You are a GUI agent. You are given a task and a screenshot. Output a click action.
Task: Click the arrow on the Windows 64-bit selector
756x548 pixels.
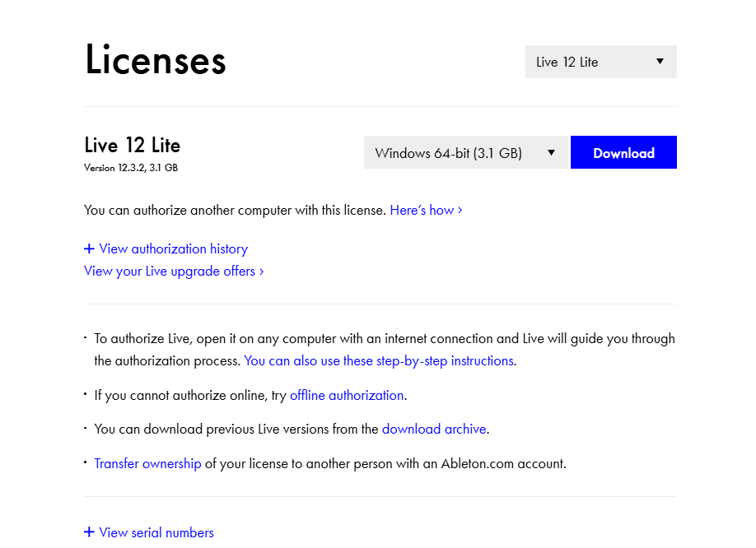(x=551, y=153)
